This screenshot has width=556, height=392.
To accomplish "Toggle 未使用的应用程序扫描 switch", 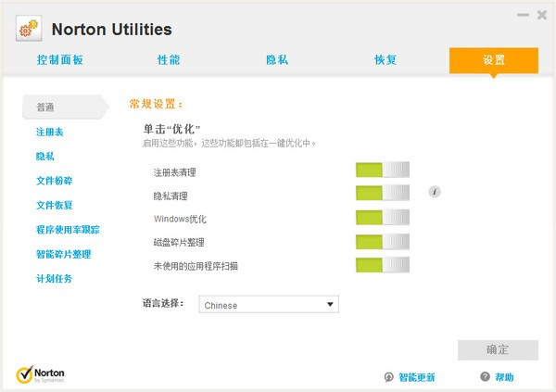I will [x=381, y=266].
